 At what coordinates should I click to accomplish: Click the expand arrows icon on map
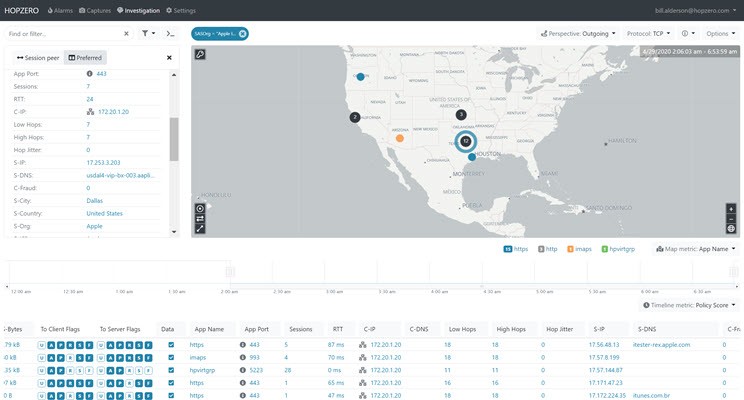(x=200, y=228)
